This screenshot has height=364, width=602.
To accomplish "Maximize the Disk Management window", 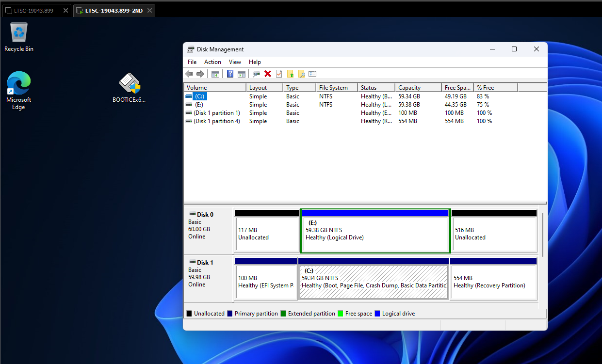I will 514,49.
